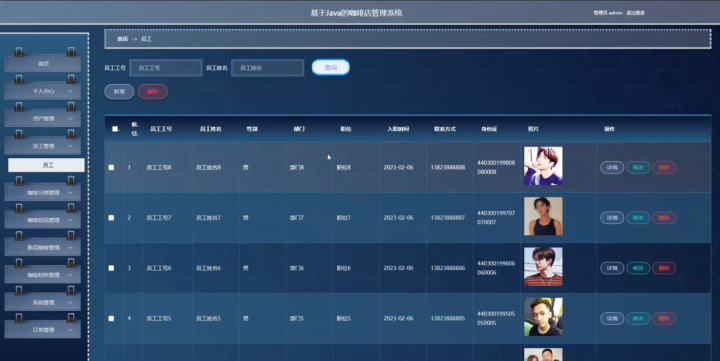Collapse the 员工管理 sidebar menu
The width and height of the screenshot is (720, 361).
(43, 146)
